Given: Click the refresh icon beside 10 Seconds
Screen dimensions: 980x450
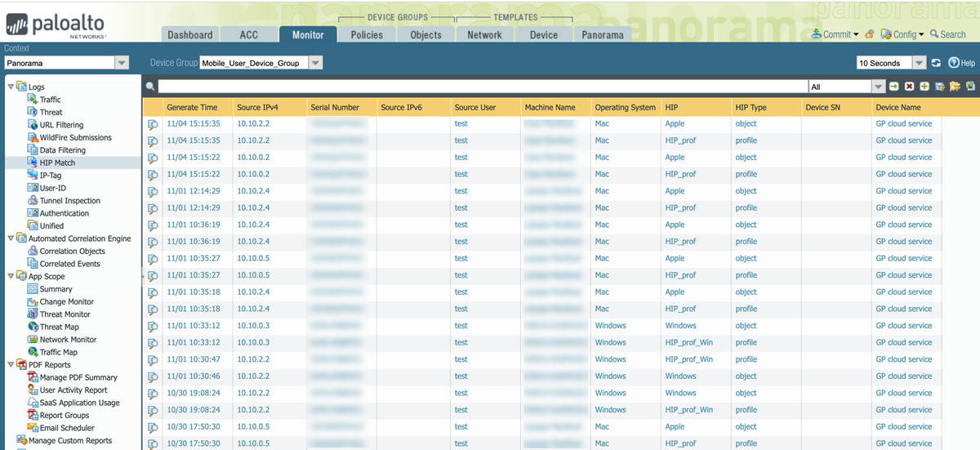Looking at the screenshot, I should point(936,63).
